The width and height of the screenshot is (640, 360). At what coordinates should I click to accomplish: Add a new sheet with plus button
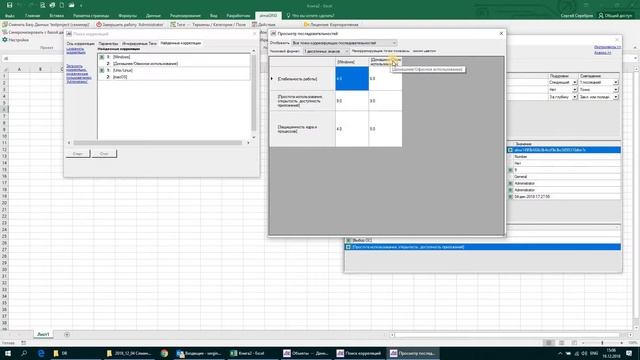tap(67, 335)
